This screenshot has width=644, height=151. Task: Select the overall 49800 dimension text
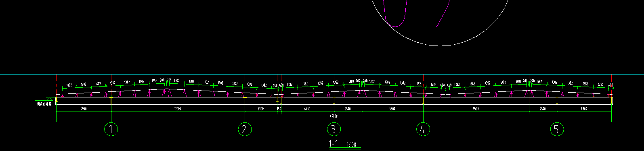(334, 116)
